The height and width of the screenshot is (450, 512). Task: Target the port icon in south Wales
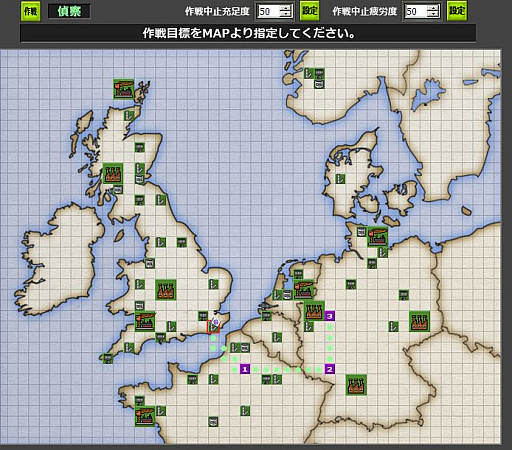click(145, 321)
